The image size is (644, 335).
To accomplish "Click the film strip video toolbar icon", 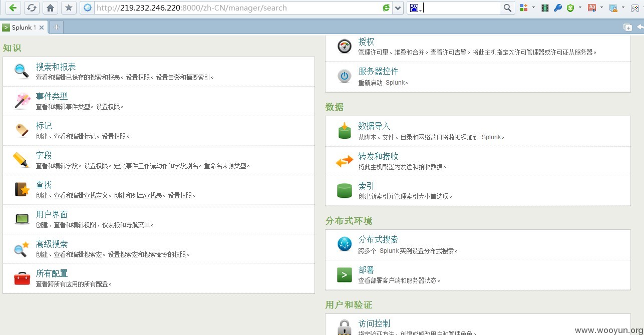I will click(545, 8).
